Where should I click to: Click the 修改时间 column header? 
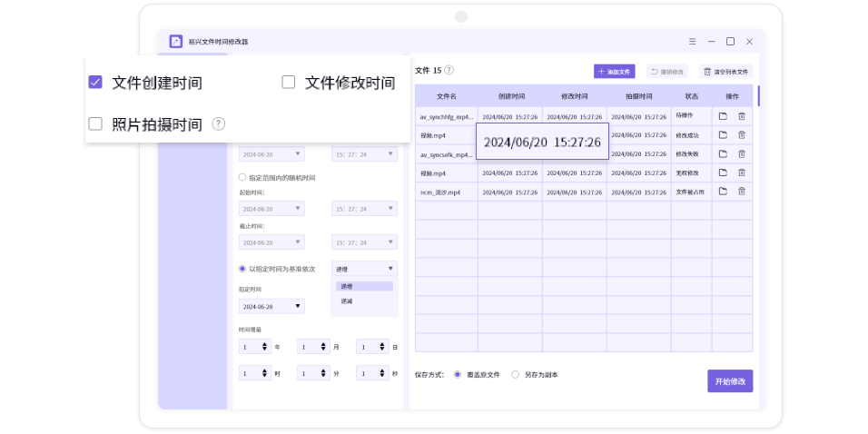[575, 95]
